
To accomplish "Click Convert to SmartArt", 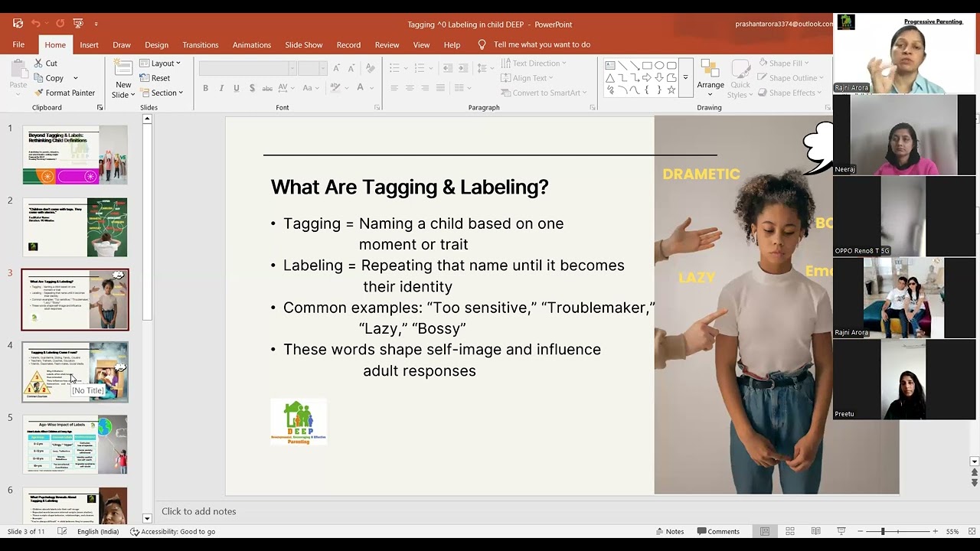I will point(544,93).
